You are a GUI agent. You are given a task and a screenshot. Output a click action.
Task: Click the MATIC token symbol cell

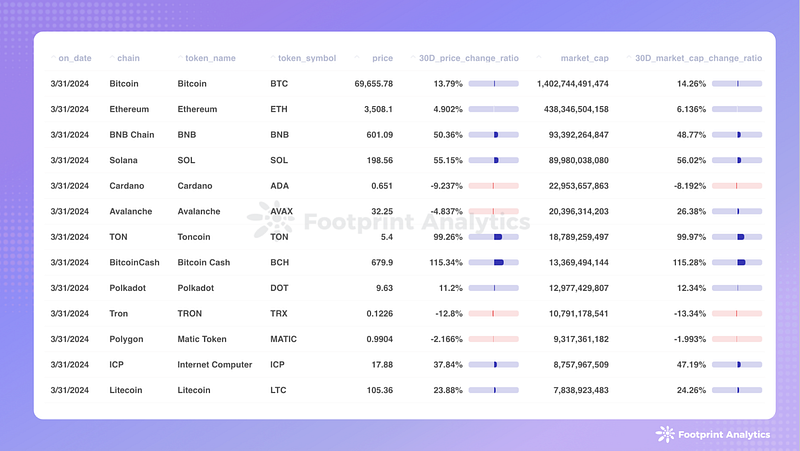pyautogui.click(x=284, y=339)
